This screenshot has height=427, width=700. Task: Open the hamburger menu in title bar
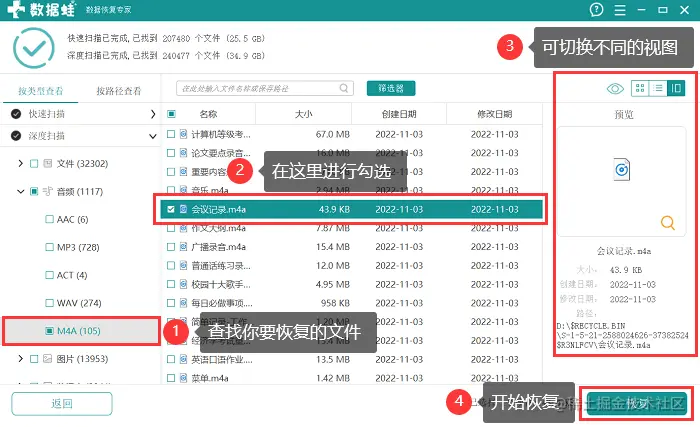coord(620,10)
